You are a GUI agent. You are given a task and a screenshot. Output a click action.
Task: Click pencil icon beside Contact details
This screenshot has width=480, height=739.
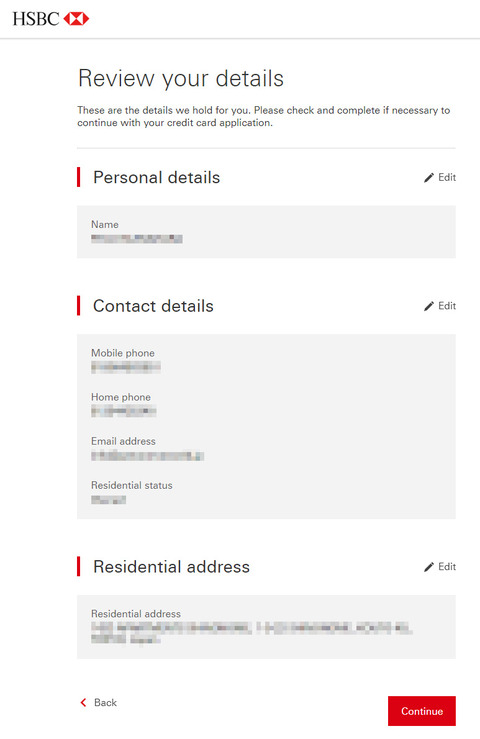click(429, 306)
